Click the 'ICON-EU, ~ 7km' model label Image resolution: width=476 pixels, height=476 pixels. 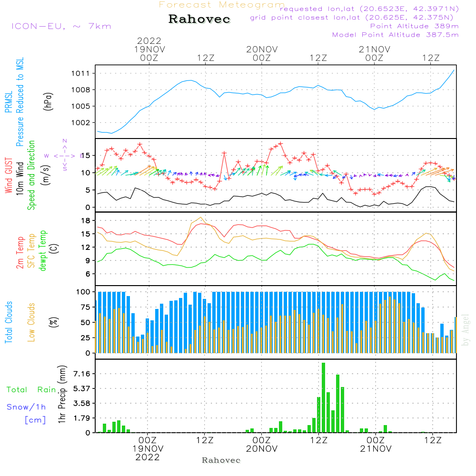click(61, 26)
